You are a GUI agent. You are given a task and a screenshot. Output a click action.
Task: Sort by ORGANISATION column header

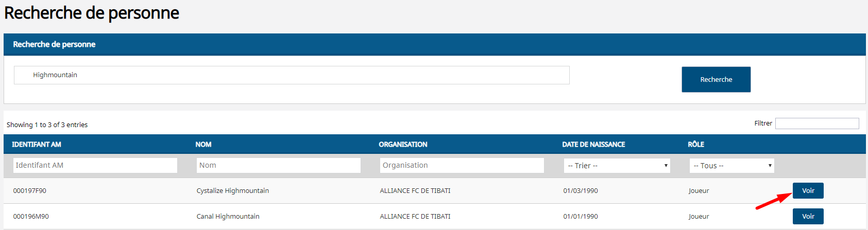coord(403,145)
